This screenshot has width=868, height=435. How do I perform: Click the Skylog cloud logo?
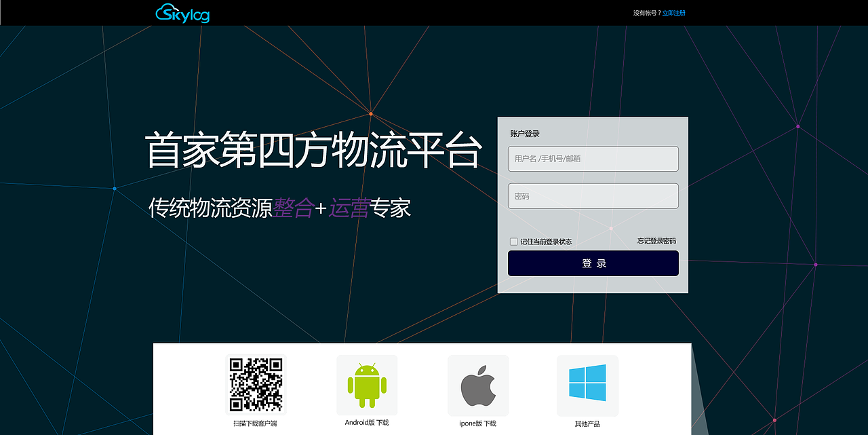pyautogui.click(x=182, y=13)
